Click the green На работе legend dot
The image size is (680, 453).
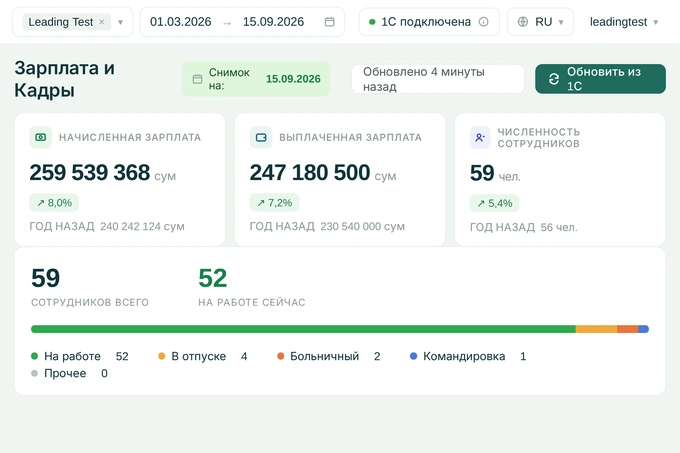35,356
